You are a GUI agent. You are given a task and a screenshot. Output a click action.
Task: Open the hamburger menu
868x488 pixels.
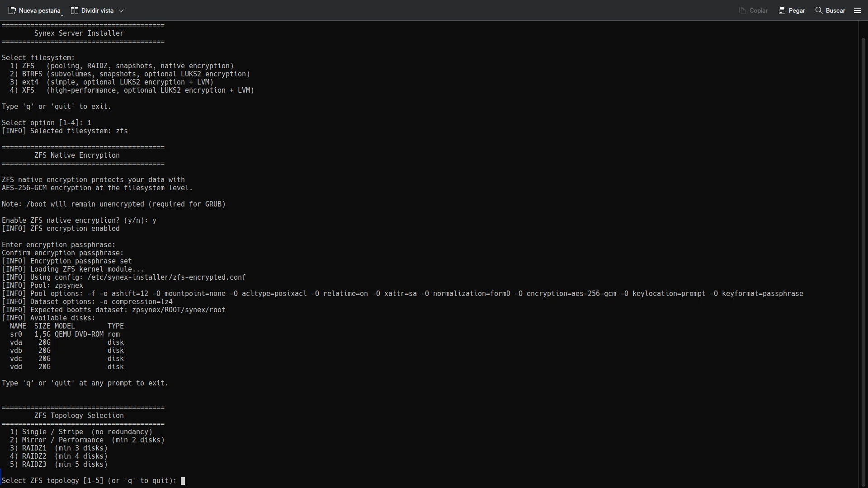pos(858,10)
